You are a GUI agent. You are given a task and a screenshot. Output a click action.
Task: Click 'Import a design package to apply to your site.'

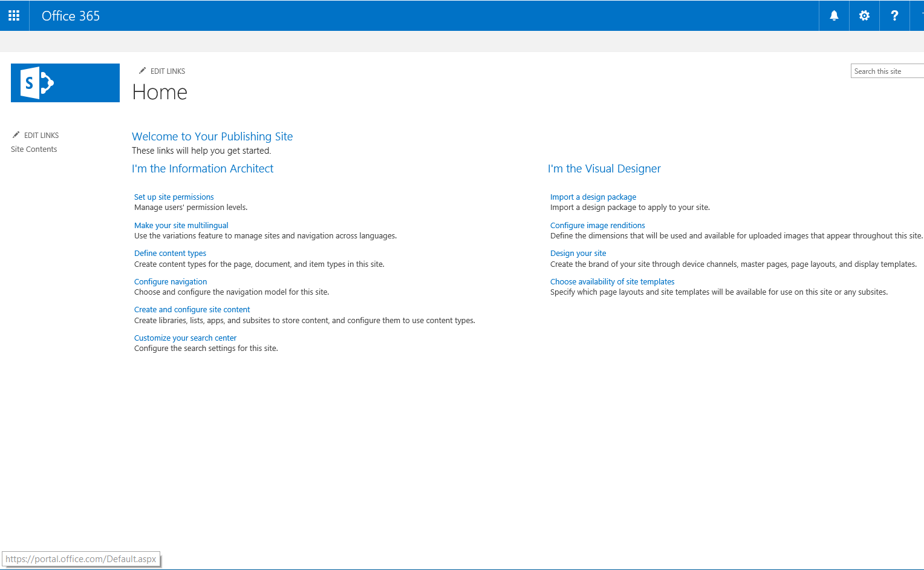point(630,208)
